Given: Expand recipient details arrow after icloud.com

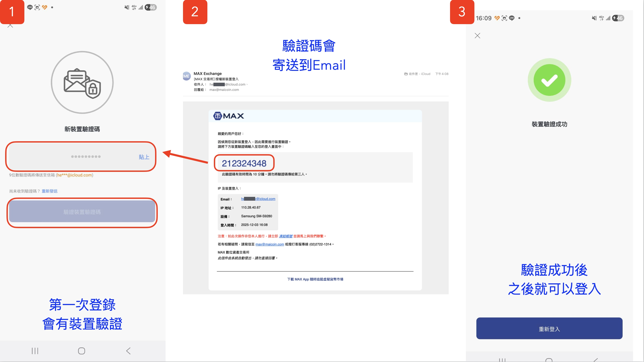Looking at the screenshot, I should [247, 84].
